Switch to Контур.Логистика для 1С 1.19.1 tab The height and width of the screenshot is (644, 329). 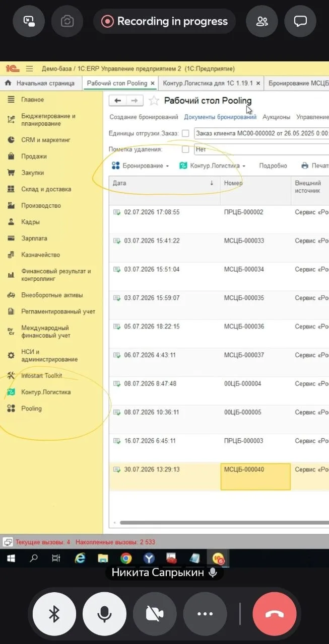[x=209, y=83]
